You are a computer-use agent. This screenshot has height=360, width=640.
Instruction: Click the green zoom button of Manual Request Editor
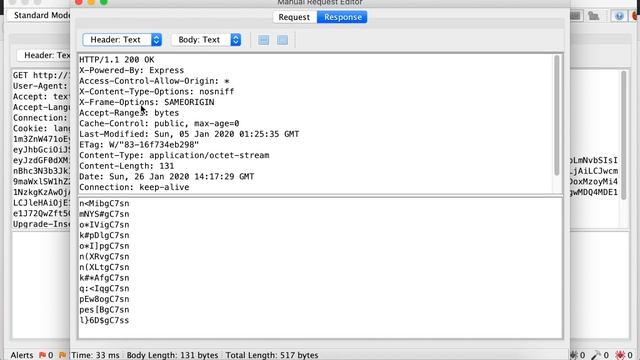point(104,2)
